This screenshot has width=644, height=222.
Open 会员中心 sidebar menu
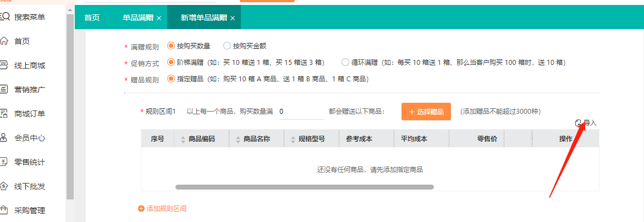[30, 138]
